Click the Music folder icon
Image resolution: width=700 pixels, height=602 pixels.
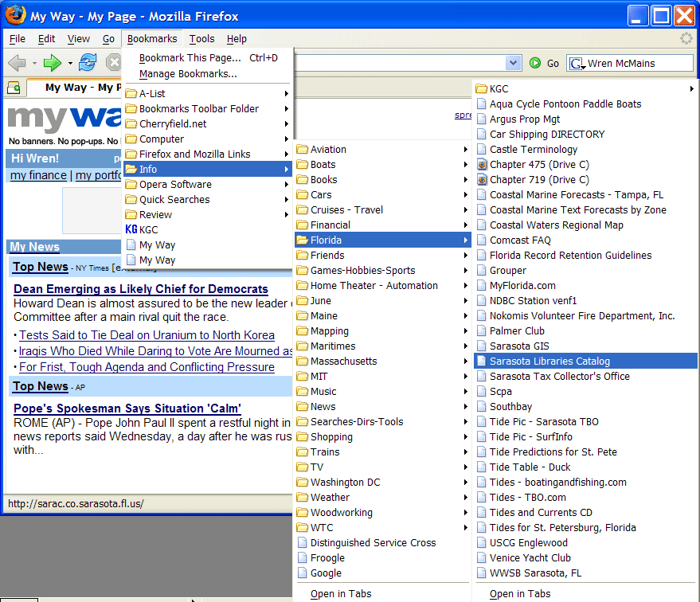(303, 392)
